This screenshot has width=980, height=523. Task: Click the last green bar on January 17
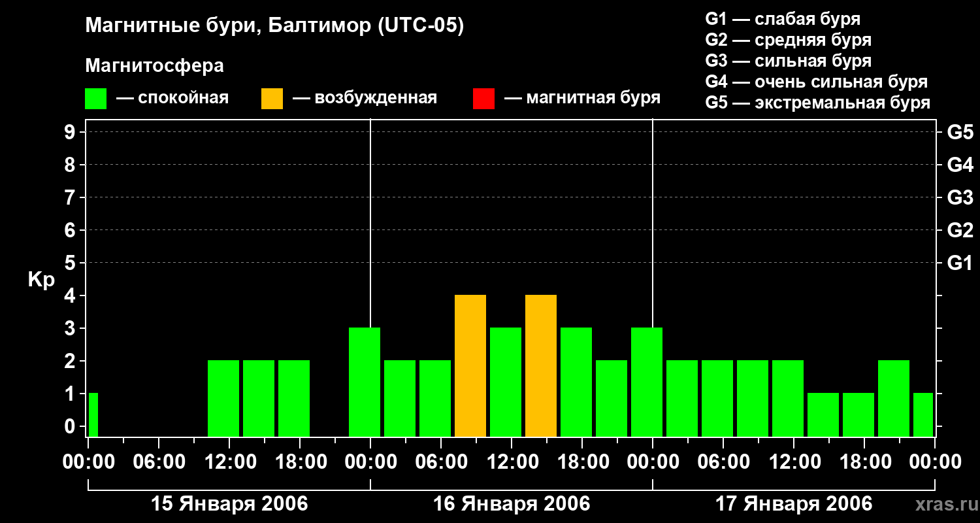923,415
